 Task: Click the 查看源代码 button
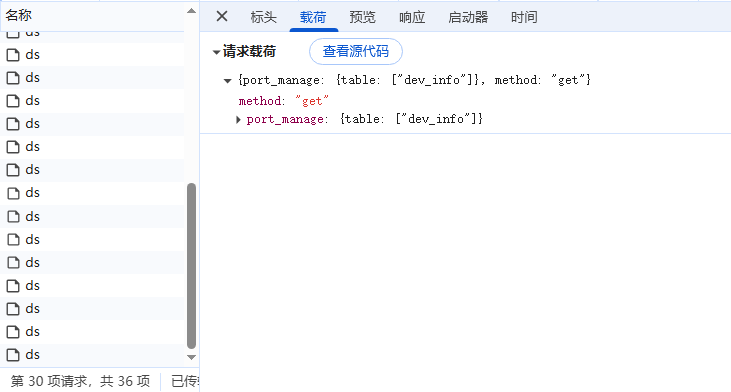tap(356, 51)
